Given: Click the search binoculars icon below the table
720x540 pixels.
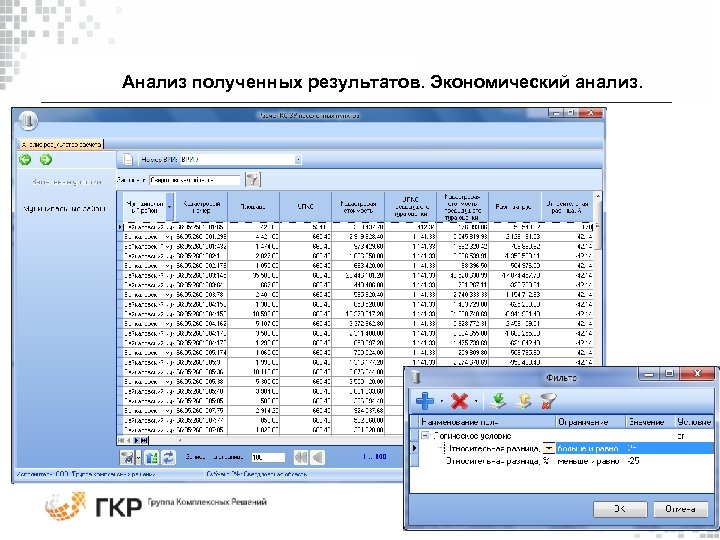Looking at the screenshot, I should (x=127, y=457).
